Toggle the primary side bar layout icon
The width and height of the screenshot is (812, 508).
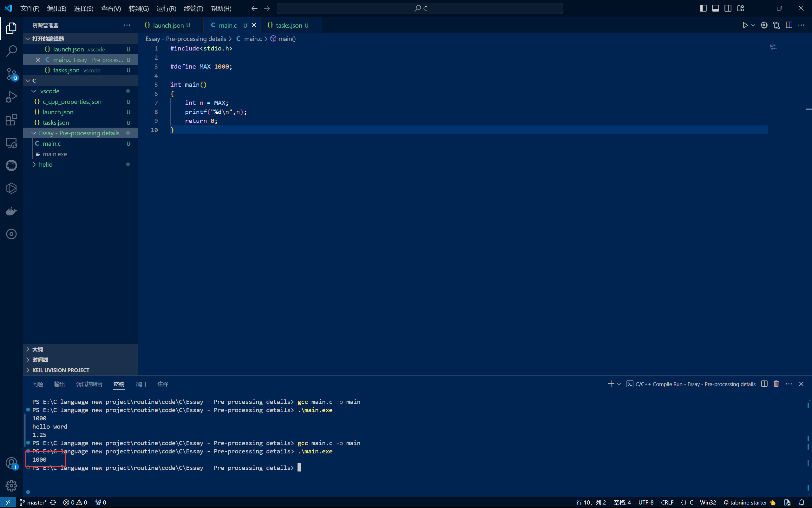703,8
